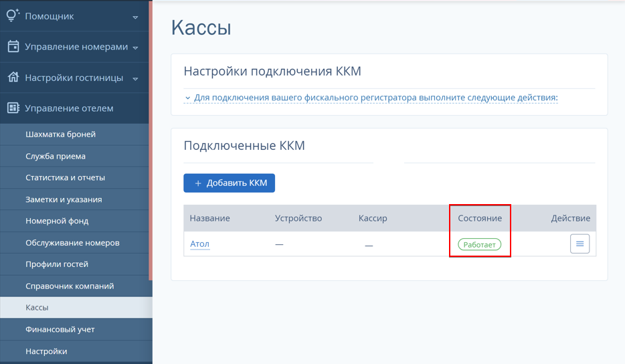625x364 pixels.
Task: Click the Добавить ККМ button
Action: coord(230,183)
